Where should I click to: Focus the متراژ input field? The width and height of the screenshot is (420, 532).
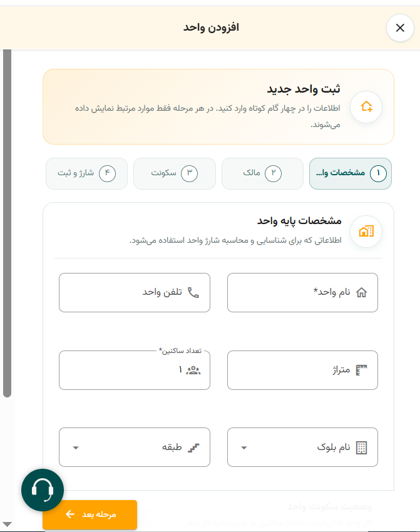302,370
